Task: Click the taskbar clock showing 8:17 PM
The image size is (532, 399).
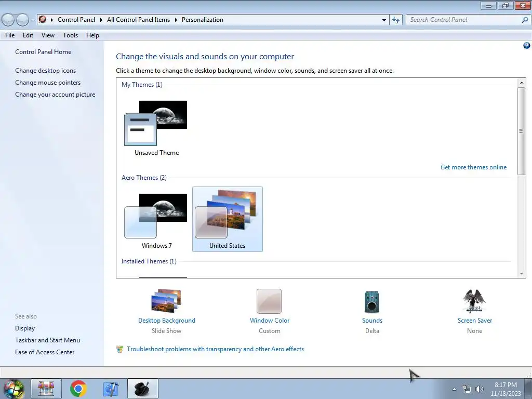Action: (506, 389)
